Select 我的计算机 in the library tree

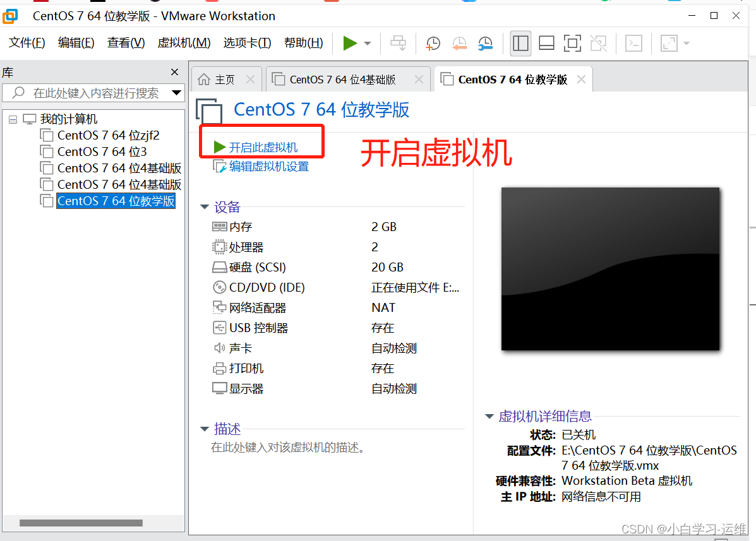(68, 119)
